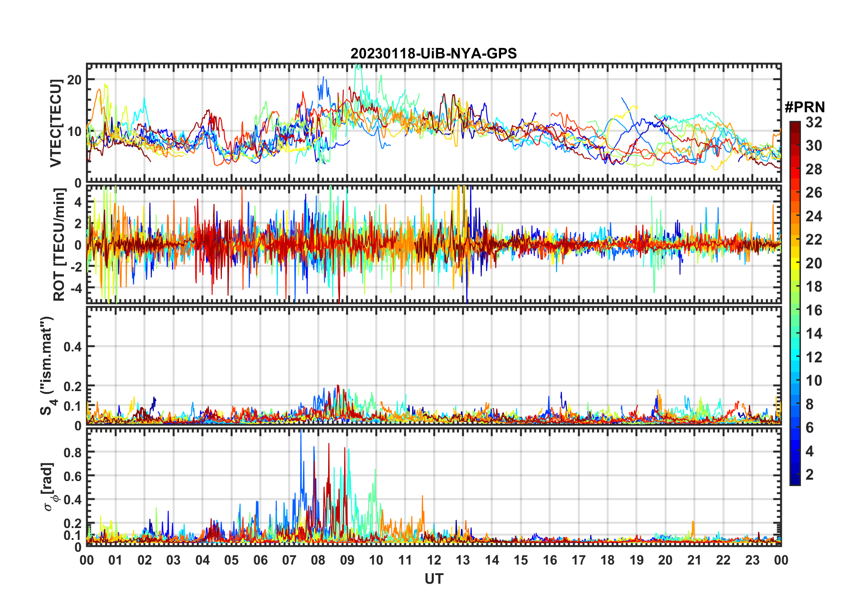Select UT axis tick label 23
Screen dimensions: 868x607
752,560
